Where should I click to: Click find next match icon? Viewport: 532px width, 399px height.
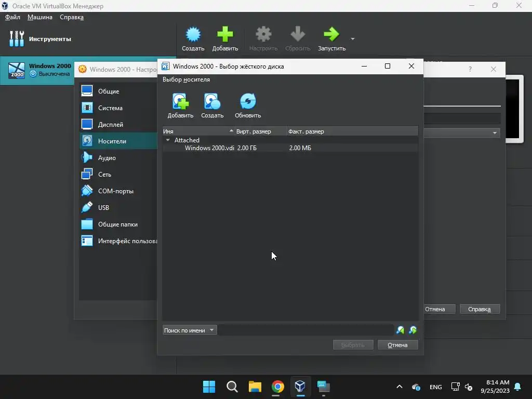click(x=413, y=330)
